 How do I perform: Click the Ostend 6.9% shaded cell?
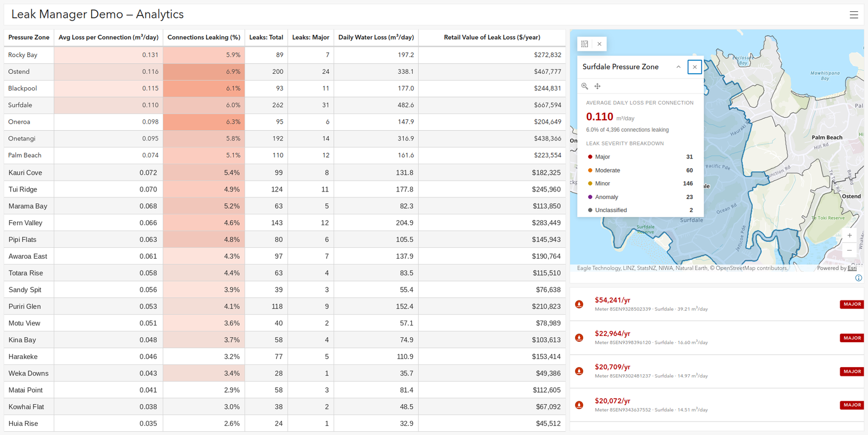(x=204, y=72)
